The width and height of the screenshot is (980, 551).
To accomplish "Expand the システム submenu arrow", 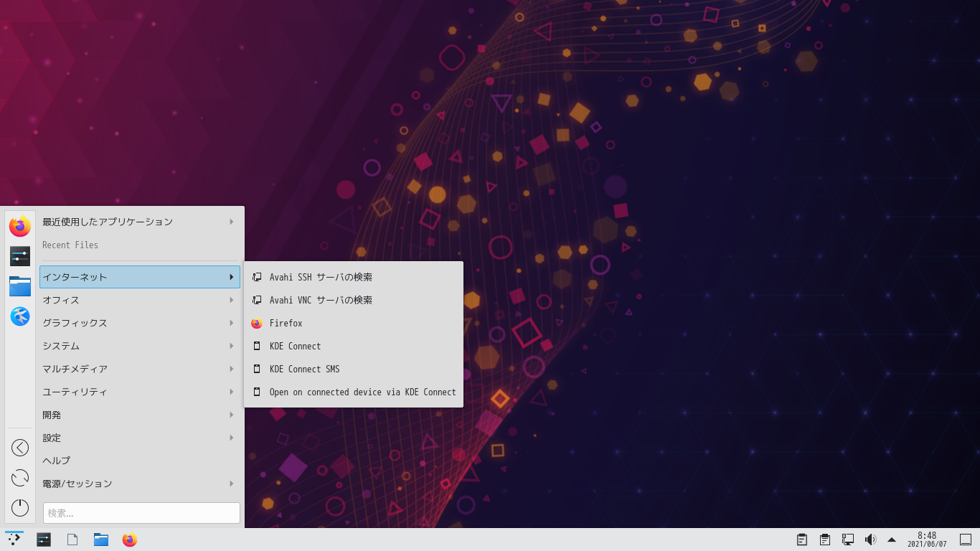I will (232, 346).
